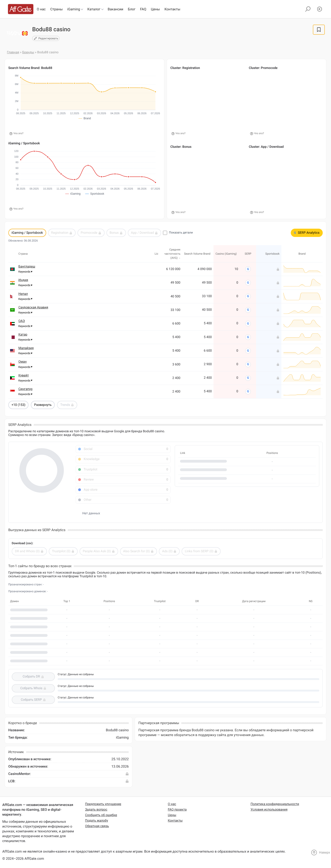
Task: Toggle the 'Показать детали' checkbox
Action: [165, 233]
